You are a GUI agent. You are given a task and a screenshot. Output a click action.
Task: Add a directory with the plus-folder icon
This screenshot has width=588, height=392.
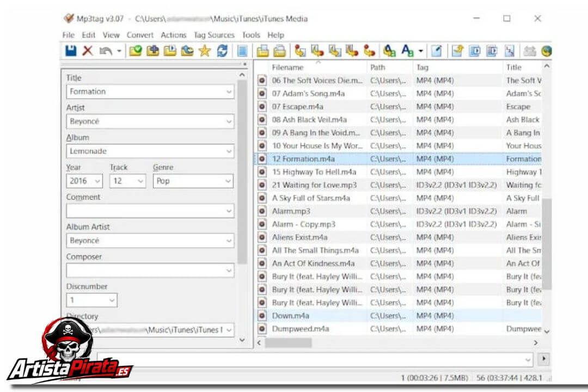coord(152,51)
